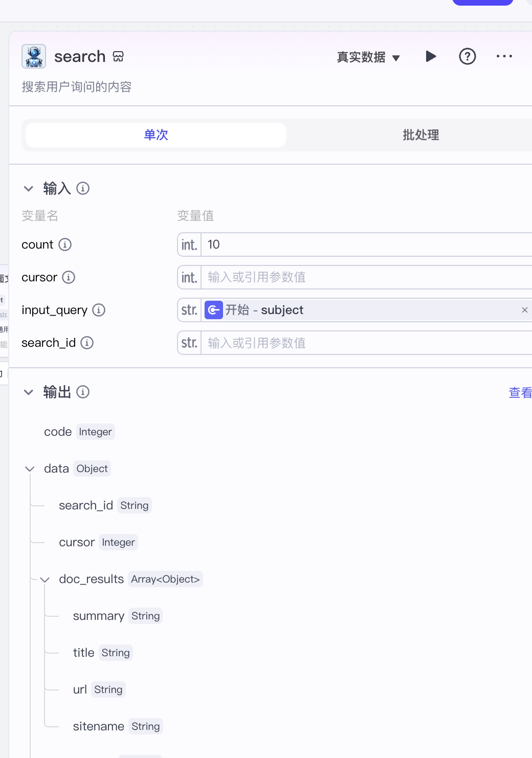532x758 pixels.
Task: Click info icon beside 输出 heading
Action: 83,392
